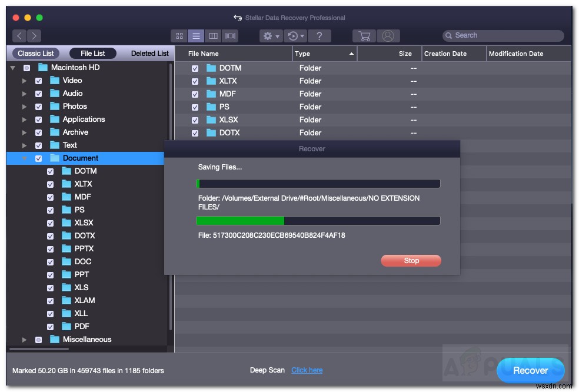Go back with the left arrow button

pyautogui.click(x=19, y=36)
